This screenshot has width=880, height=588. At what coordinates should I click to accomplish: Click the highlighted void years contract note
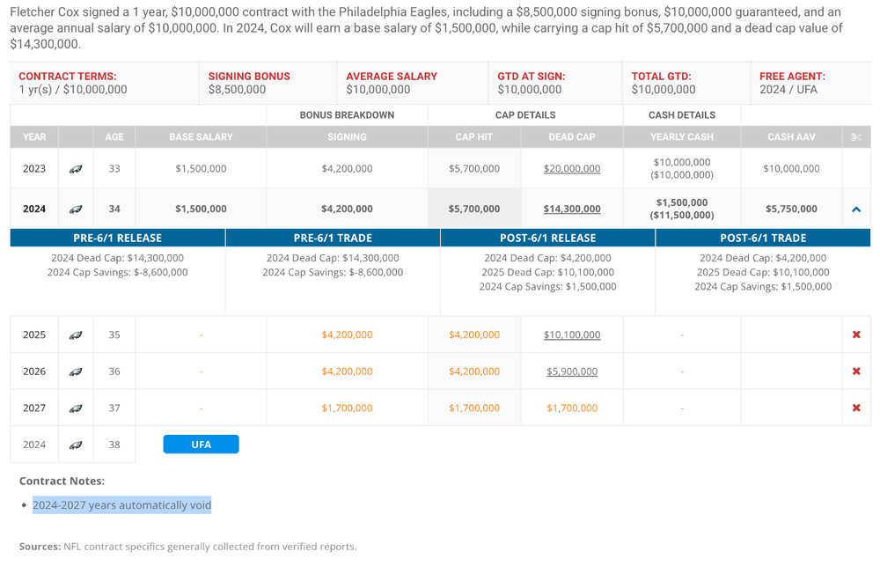pos(122,505)
